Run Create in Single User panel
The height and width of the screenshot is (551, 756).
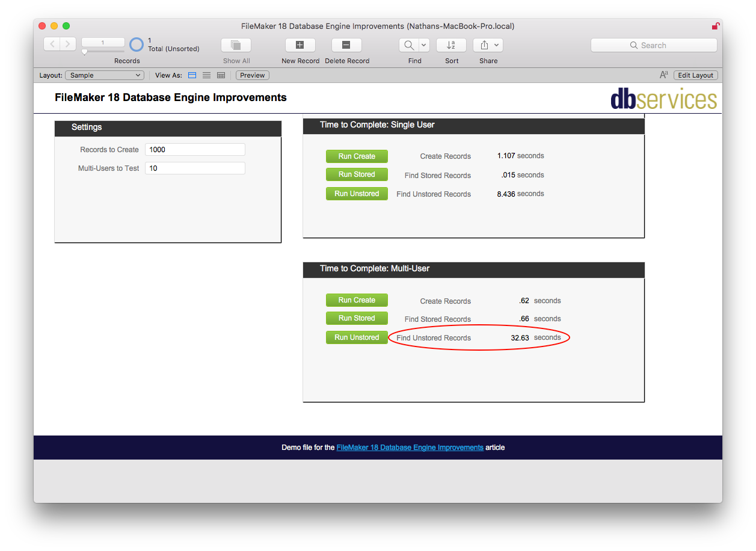coord(357,156)
